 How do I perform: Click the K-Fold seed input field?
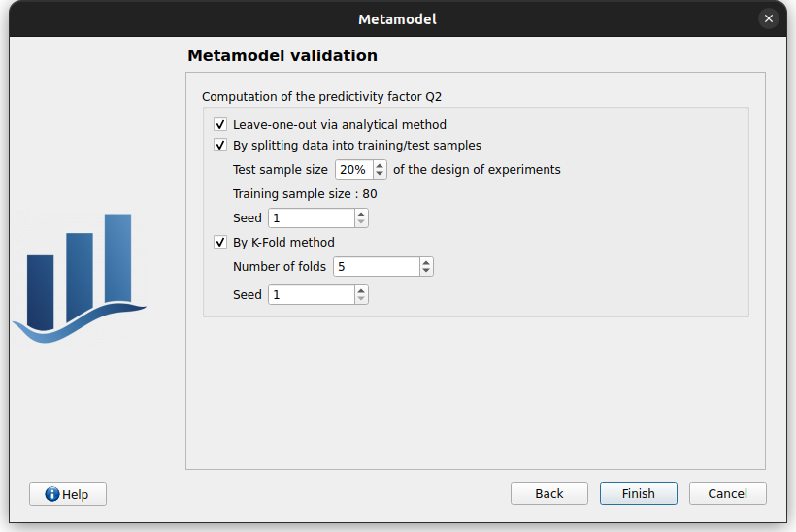(310, 295)
